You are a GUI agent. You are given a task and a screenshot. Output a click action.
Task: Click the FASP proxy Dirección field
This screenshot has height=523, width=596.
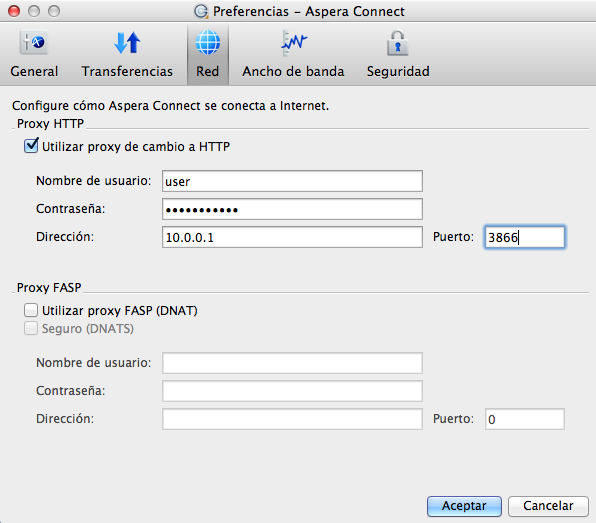click(292, 419)
